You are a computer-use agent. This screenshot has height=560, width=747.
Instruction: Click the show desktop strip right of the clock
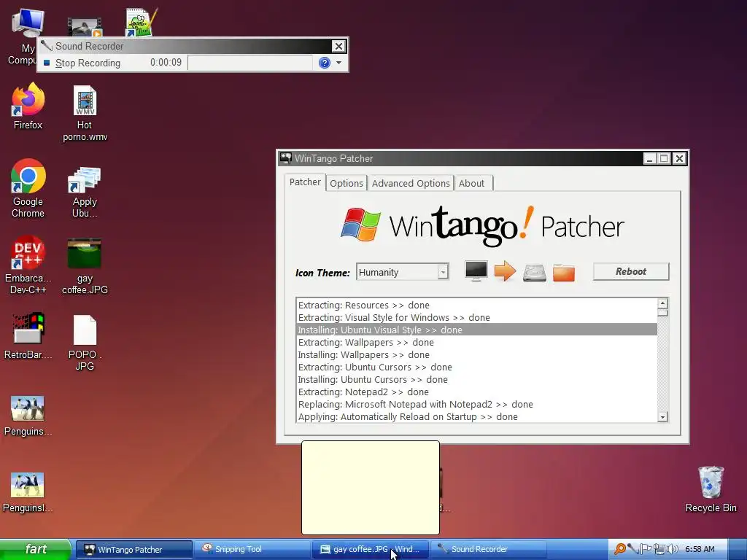tap(738, 550)
